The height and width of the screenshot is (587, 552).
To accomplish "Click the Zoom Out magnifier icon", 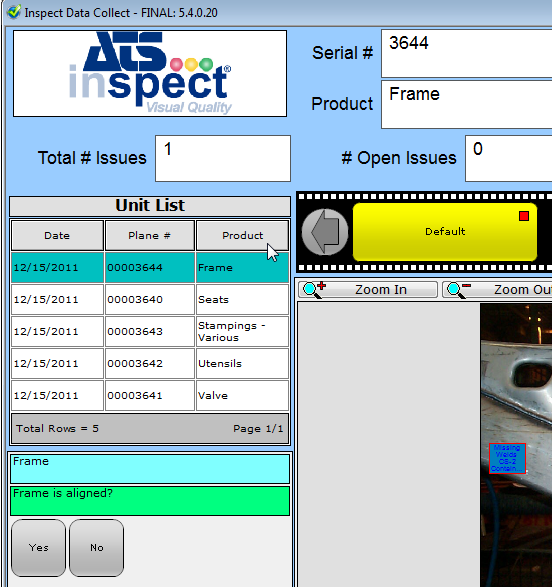I will (x=458, y=290).
